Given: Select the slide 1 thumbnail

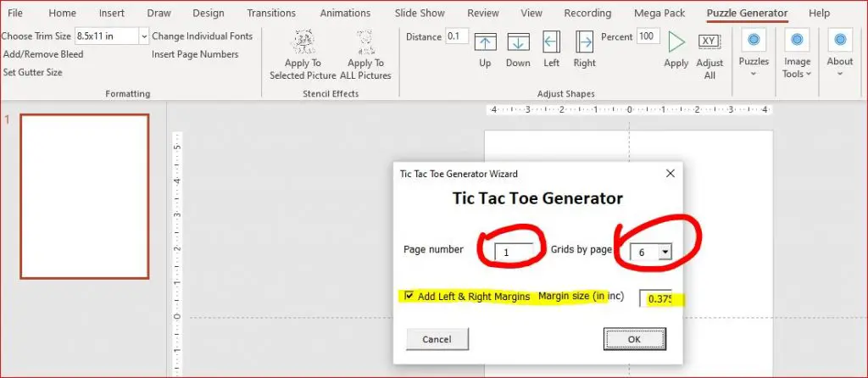Looking at the screenshot, I should click(85, 197).
